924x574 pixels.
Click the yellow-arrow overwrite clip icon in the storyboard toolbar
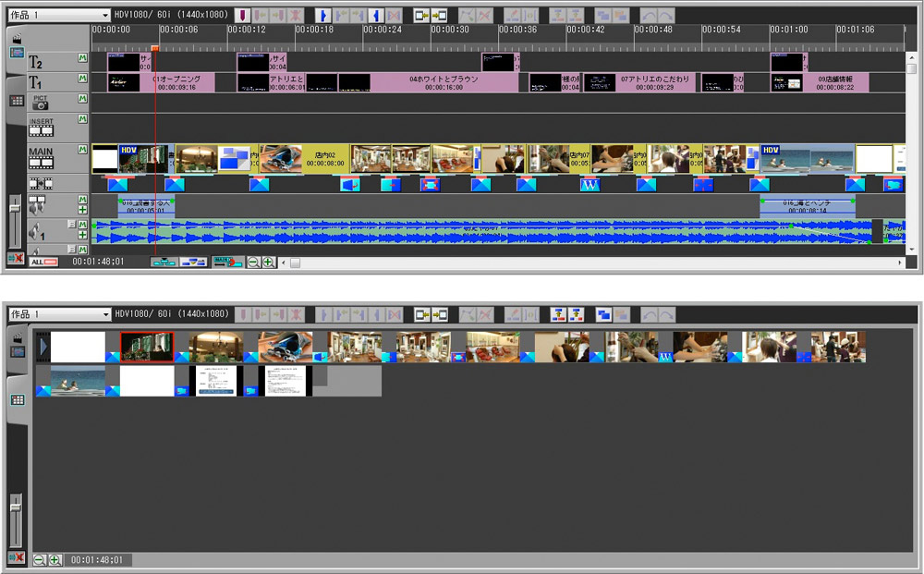tap(439, 314)
